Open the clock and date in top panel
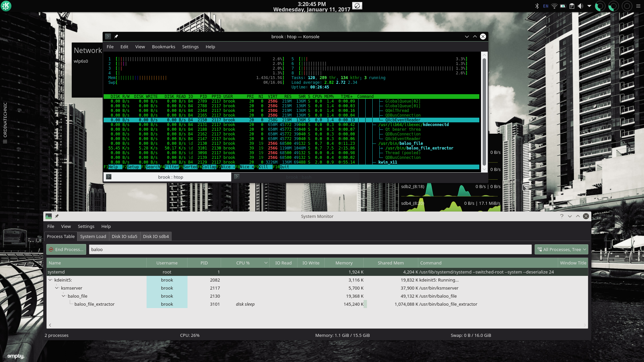Screen dimensions: 644x362 pos(312,6)
